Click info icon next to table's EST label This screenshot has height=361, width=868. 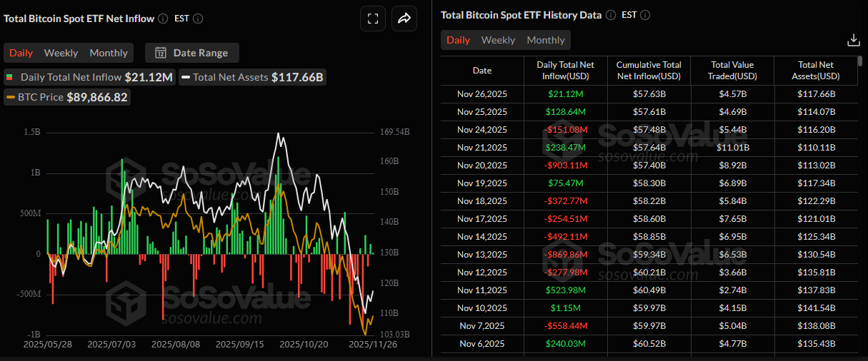[645, 15]
